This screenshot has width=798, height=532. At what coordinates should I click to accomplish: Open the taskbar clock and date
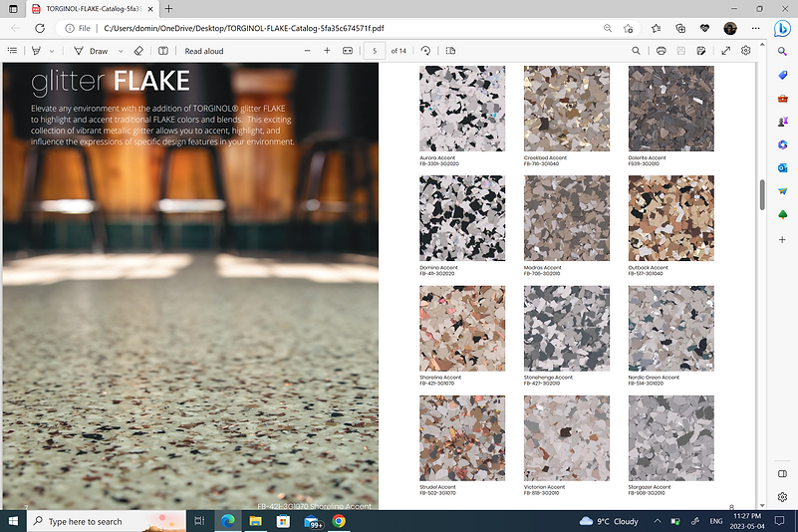[x=747, y=521]
